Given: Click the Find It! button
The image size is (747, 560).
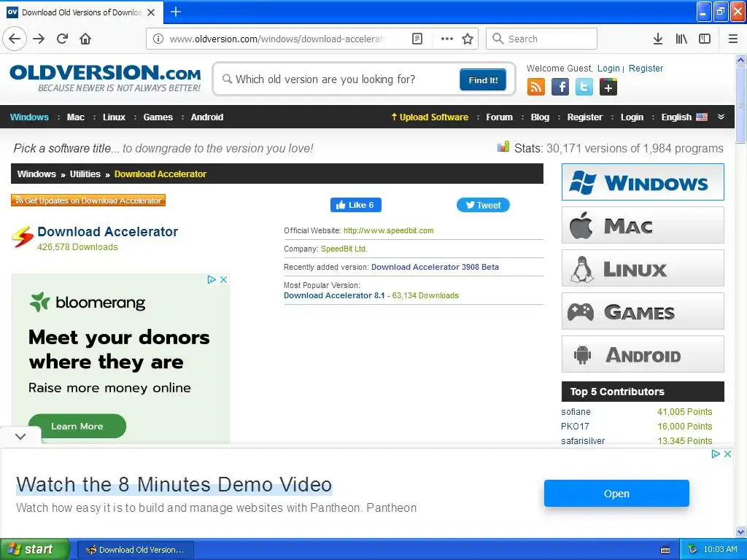Looking at the screenshot, I should point(483,80).
